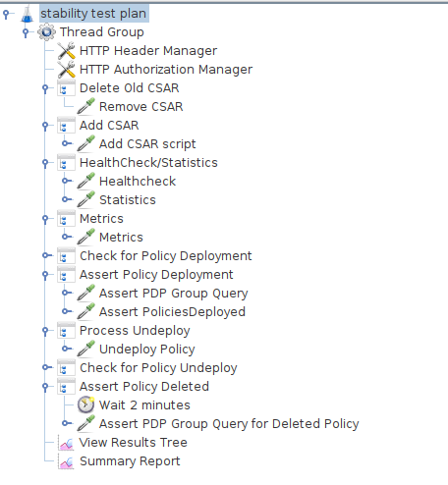
Task: Select the 'View Results Tree' label
Action: click(x=134, y=443)
